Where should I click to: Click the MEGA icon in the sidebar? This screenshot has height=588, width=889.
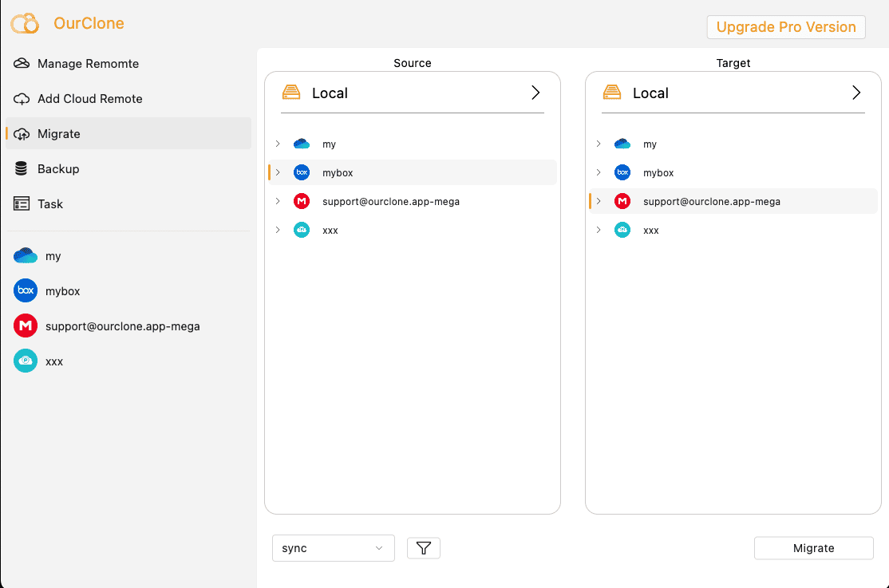[x=26, y=326]
